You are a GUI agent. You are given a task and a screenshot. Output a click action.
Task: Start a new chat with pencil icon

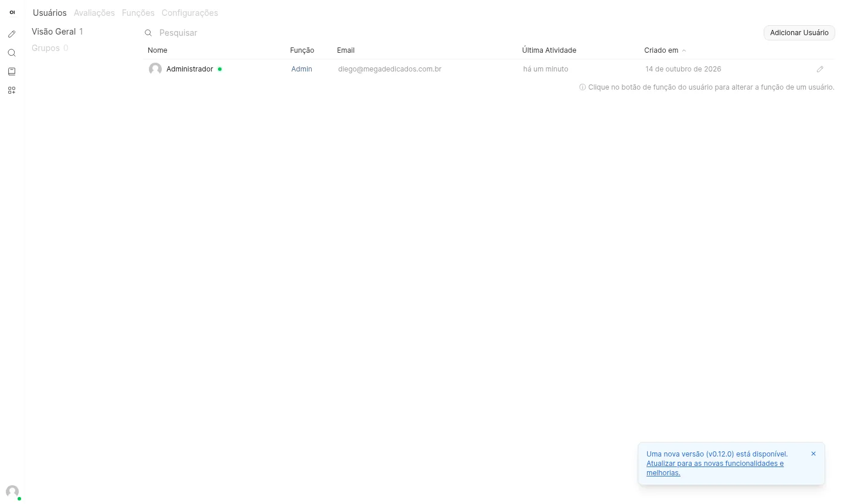tap(12, 34)
